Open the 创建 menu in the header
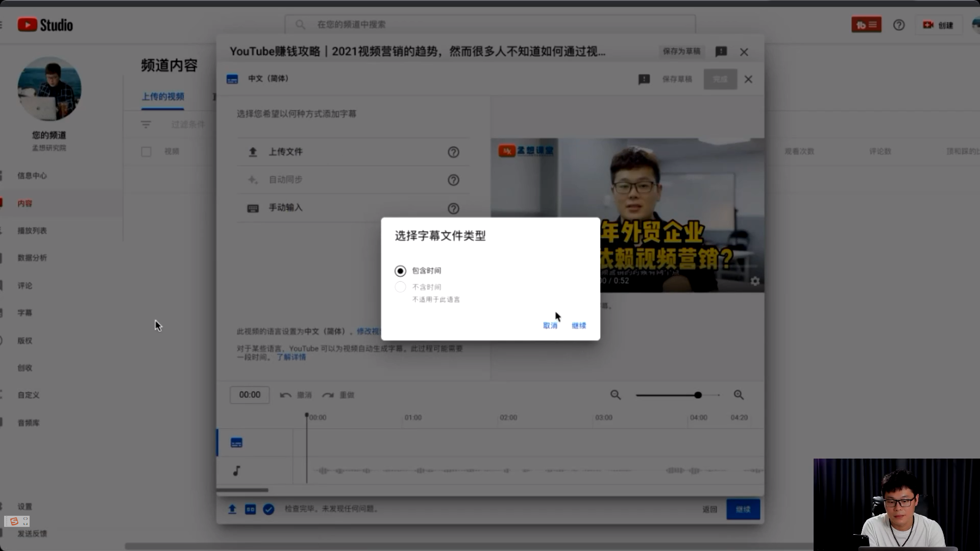The height and width of the screenshot is (551, 980). 938,25
